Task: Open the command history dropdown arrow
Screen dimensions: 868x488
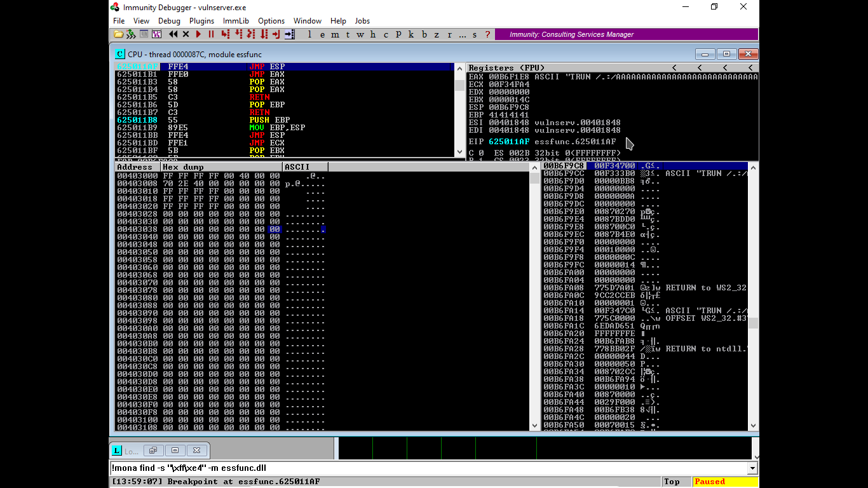Action: (x=753, y=468)
